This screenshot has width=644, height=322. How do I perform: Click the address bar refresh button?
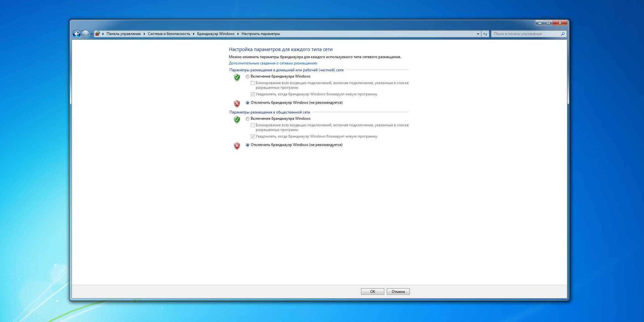[485, 34]
